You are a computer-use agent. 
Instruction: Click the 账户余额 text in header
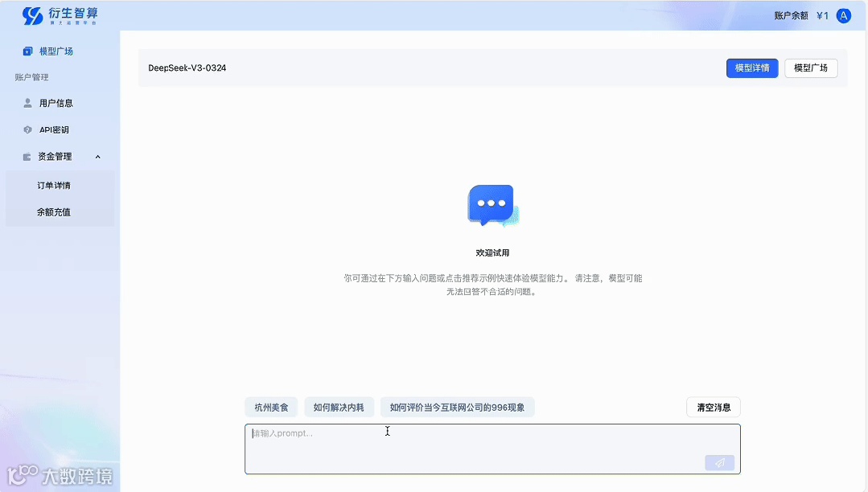coord(791,15)
